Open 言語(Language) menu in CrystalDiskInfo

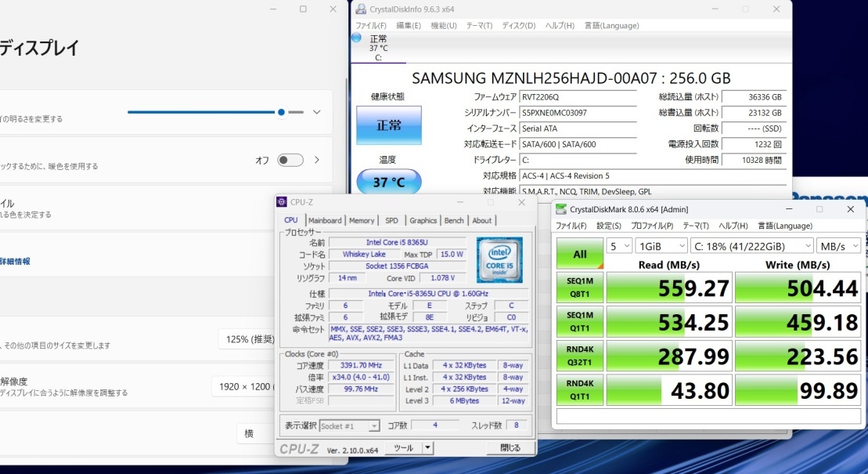[612, 26]
